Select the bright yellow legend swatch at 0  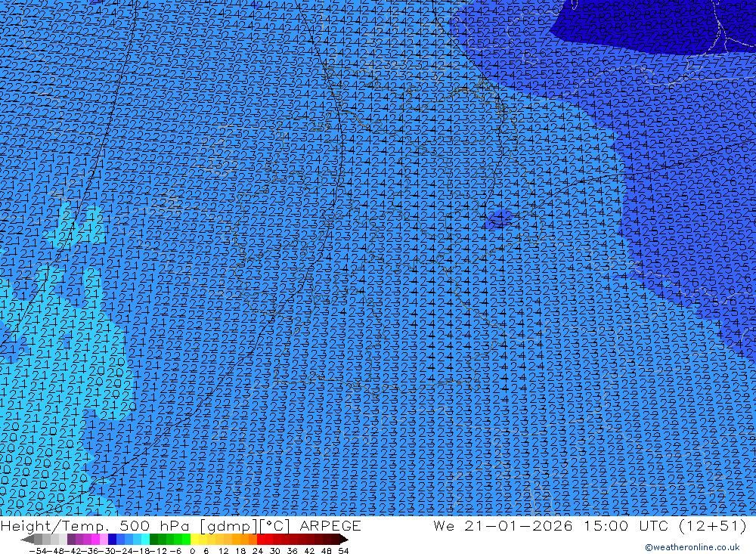click(195, 539)
